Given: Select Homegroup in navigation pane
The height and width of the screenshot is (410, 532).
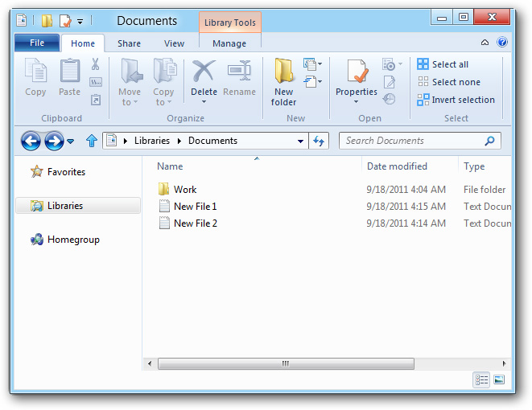Looking at the screenshot, I should 65,240.
